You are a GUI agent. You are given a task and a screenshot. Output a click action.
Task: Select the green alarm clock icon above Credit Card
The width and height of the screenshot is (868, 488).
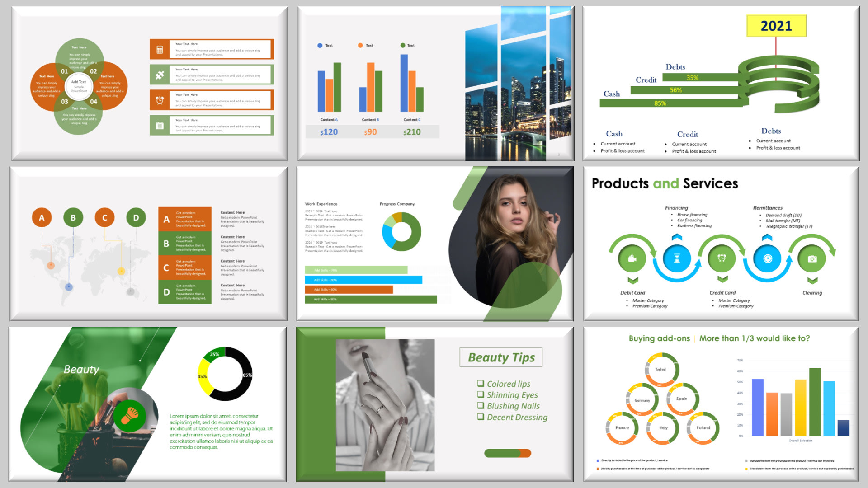pyautogui.click(x=722, y=258)
